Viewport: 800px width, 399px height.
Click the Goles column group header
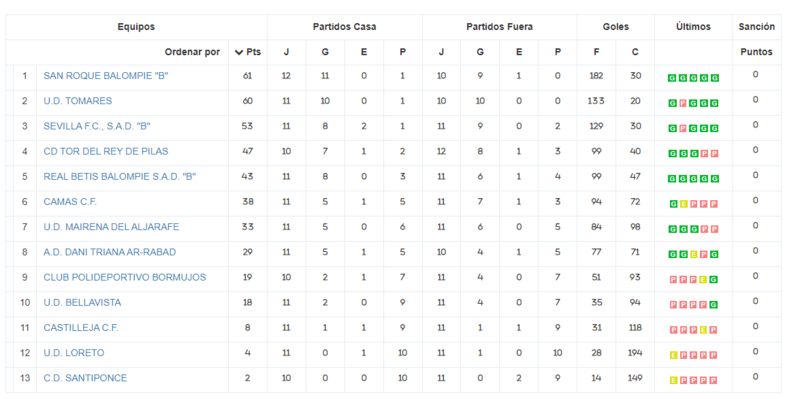[x=616, y=27]
